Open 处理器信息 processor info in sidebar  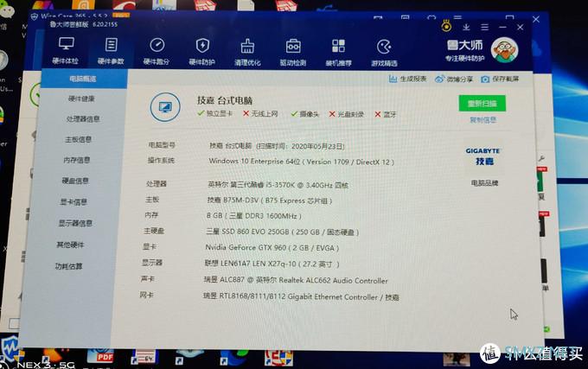83,119
